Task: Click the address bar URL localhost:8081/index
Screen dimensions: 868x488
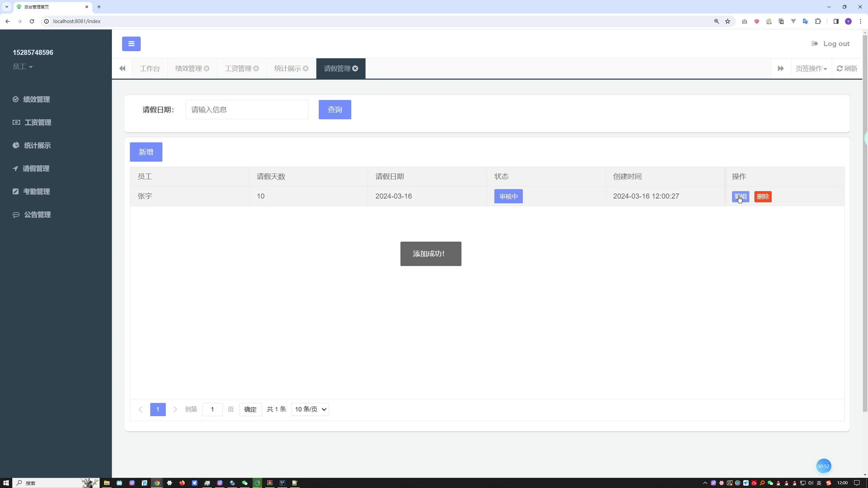Action: coord(77,21)
